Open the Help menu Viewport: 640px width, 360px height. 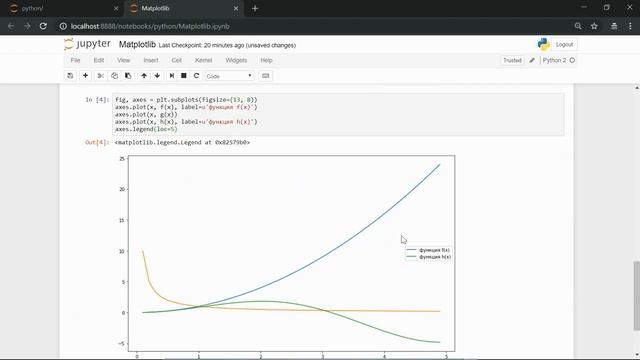click(266, 60)
